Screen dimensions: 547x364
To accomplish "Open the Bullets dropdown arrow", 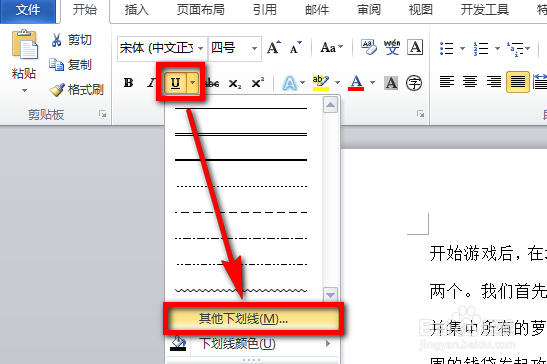I will point(462,48).
